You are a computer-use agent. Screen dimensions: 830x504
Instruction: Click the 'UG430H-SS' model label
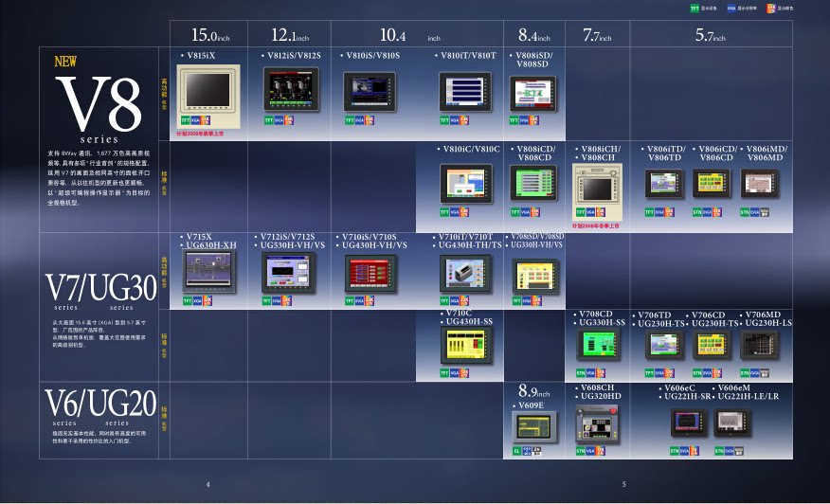pyautogui.click(x=469, y=321)
